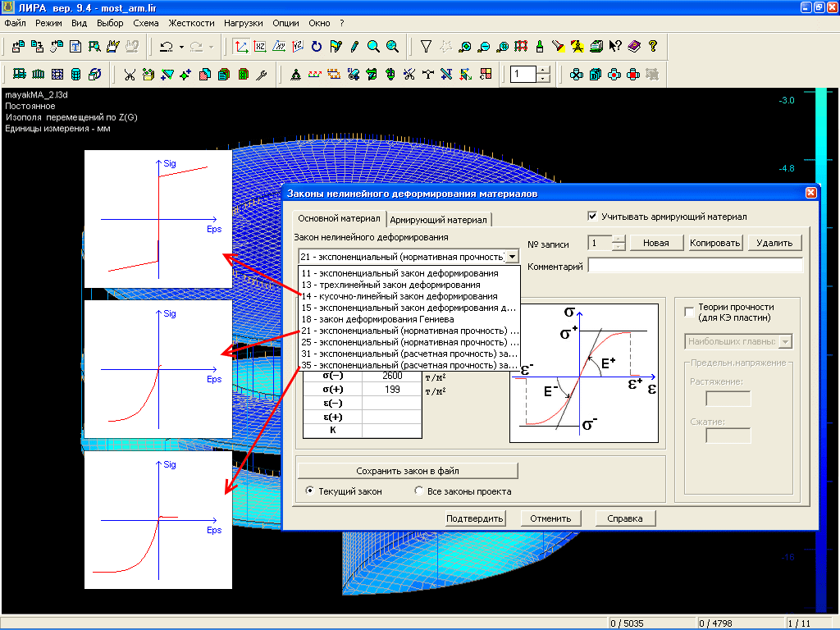
Task: Click the 'Комментарий' text field
Action: [x=695, y=266]
